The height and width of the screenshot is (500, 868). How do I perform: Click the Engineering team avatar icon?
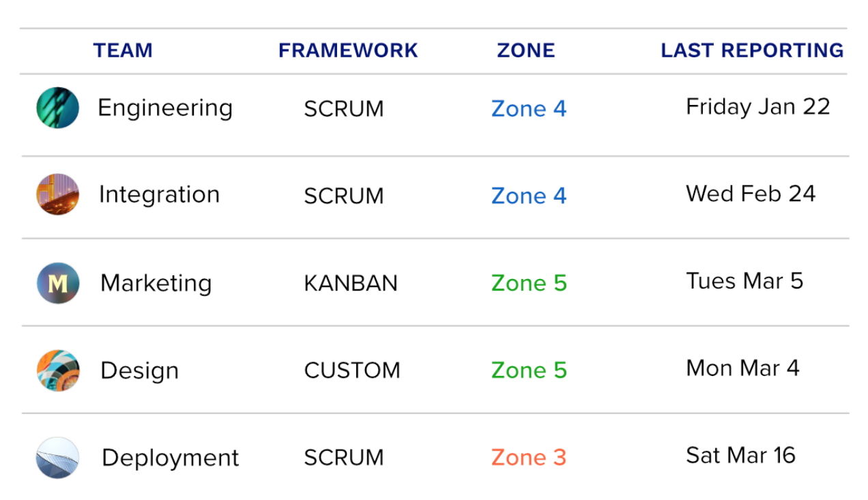(x=58, y=108)
